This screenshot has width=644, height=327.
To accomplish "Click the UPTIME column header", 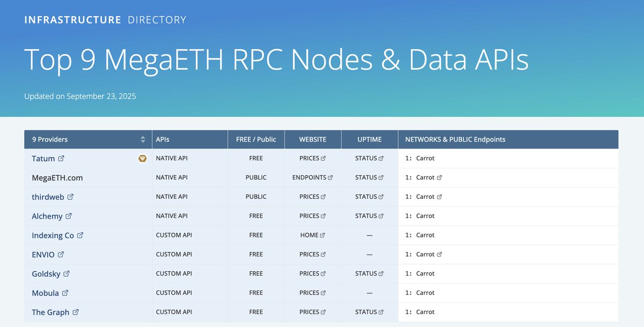I will 370,139.
